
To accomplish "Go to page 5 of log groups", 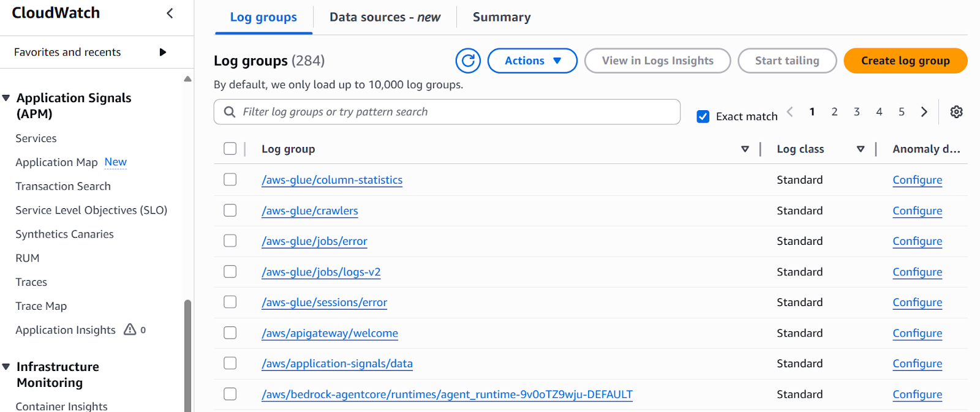I will coord(902,111).
